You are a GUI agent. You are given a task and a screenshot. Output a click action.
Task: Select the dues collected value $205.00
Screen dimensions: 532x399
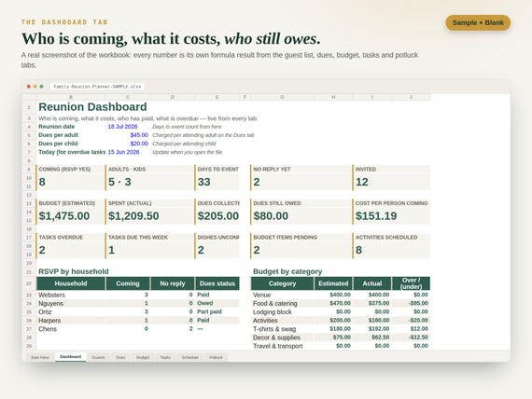pos(218,216)
